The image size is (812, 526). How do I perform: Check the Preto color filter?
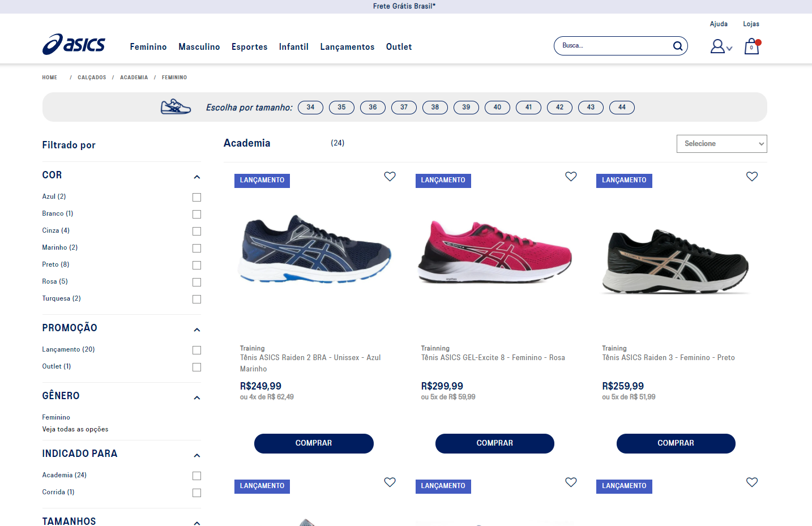196,265
